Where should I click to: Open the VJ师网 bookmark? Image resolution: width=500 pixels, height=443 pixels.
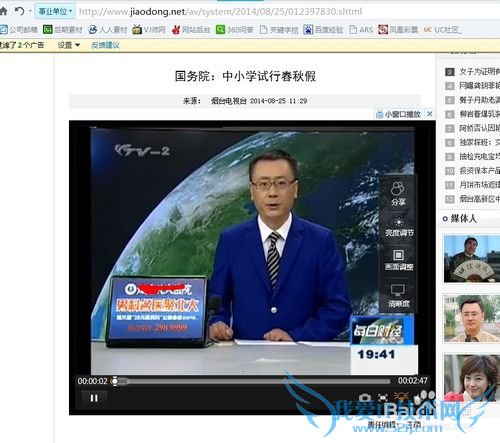pos(149,30)
